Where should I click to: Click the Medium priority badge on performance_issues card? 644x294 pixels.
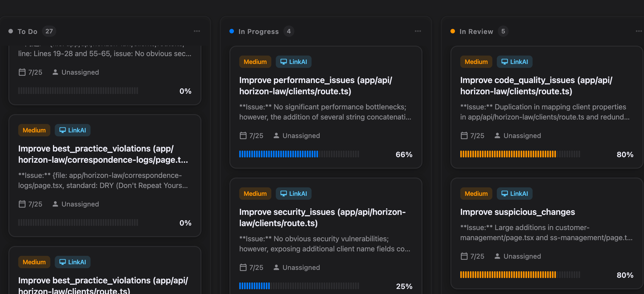pos(255,61)
